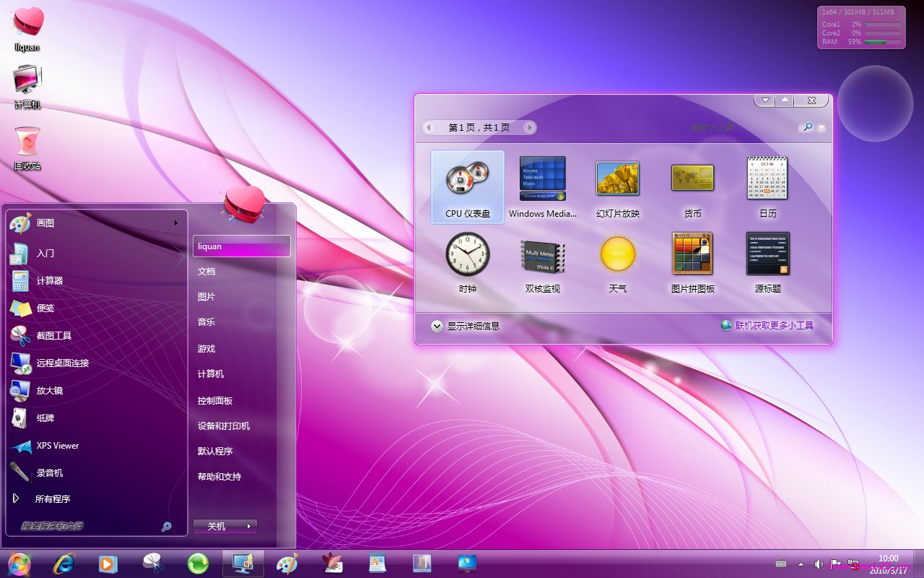This screenshot has height=578, width=924.
Task: Select the 货币 currency gadget
Action: (693, 187)
